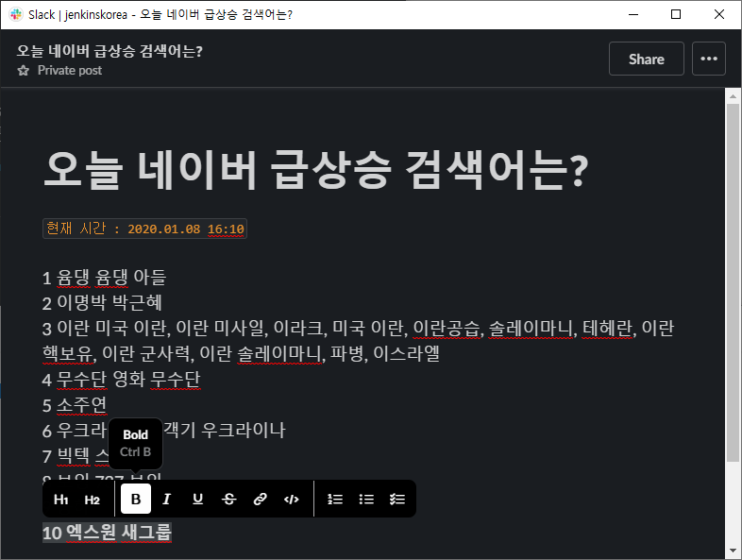The width and height of the screenshot is (742, 560).
Task: Click the large post title heading
Action: (x=315, y=169)
